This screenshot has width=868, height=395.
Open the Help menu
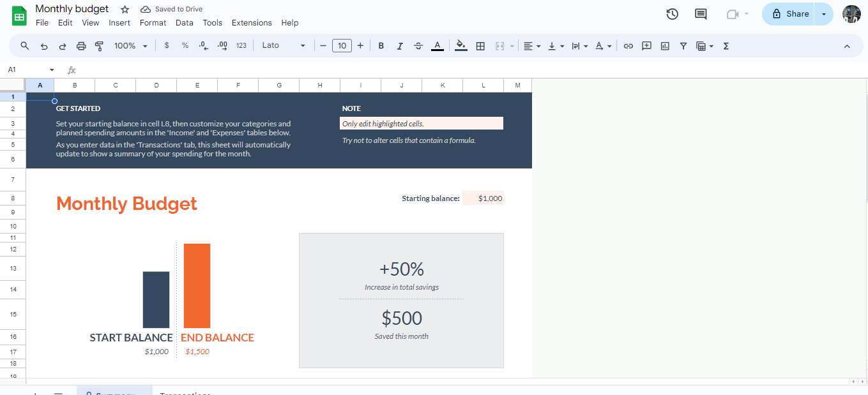click(290, 23)
